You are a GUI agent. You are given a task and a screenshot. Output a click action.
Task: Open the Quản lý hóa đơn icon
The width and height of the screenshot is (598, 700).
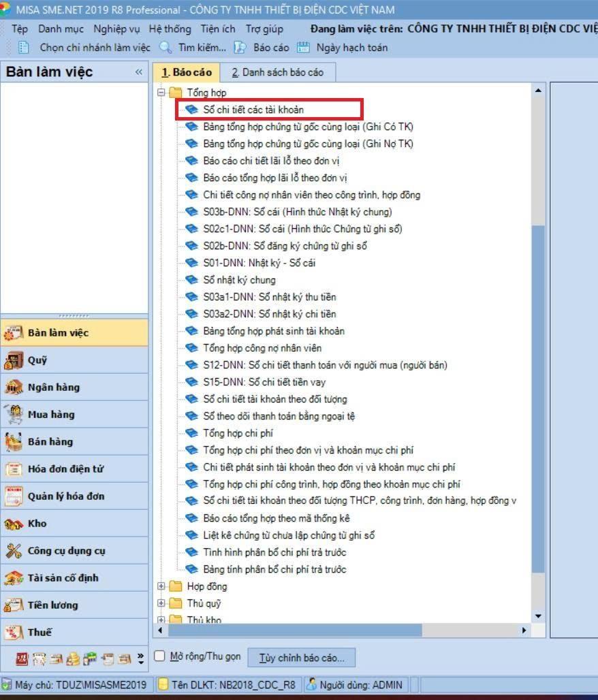point(14,496)
